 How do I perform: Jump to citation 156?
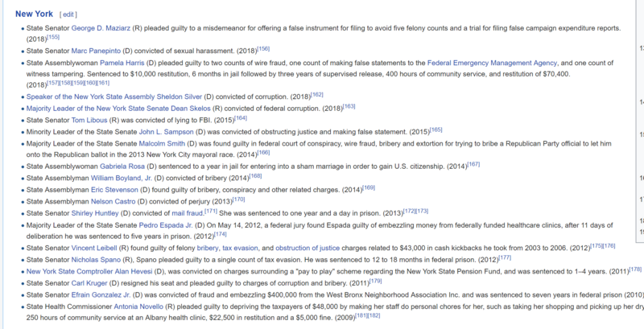coord(263,49)
